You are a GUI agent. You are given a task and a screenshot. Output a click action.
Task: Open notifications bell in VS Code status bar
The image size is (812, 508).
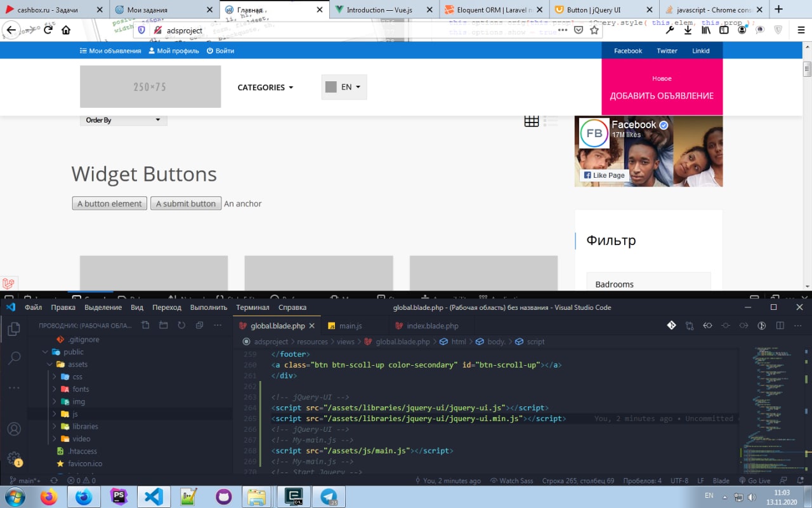tap(801, 481)
